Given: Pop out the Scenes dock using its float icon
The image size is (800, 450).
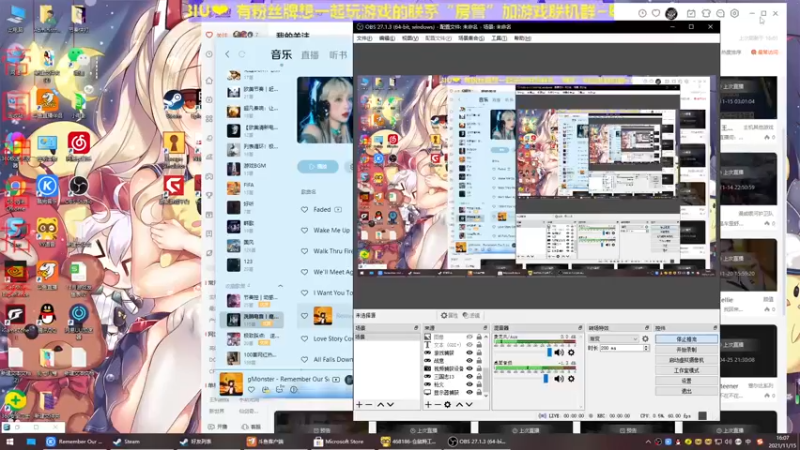Looking at the screenshot, I should click(416, 328).
